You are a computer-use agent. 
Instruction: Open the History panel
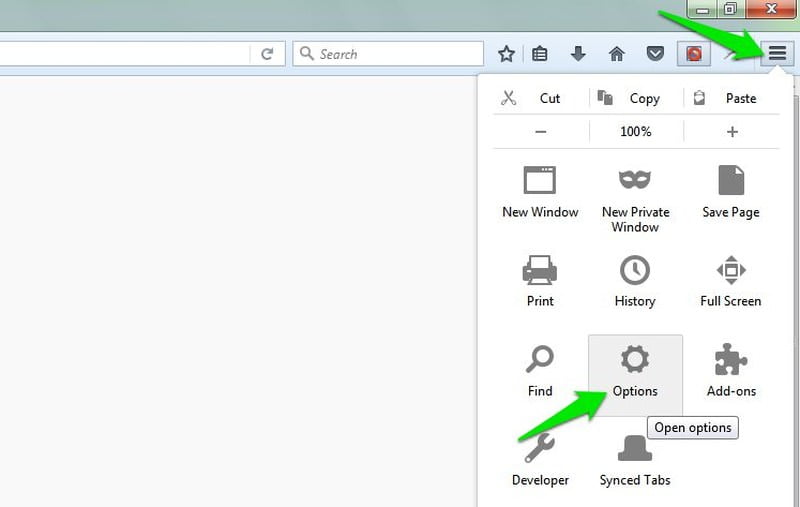tap(635, 281)
